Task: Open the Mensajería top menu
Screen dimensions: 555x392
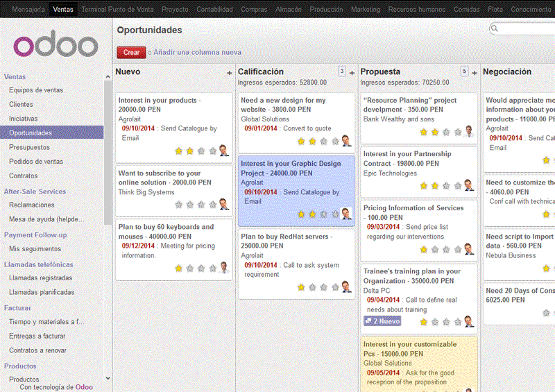Action: tap(28, 9)
